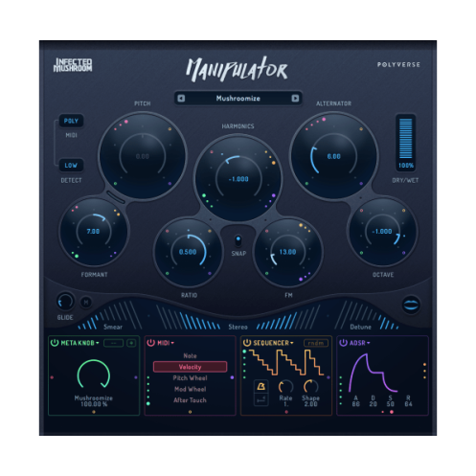Select After Touch in MIDI source list
Viewport: 476px width, 476px height.
tap(190, 400)
